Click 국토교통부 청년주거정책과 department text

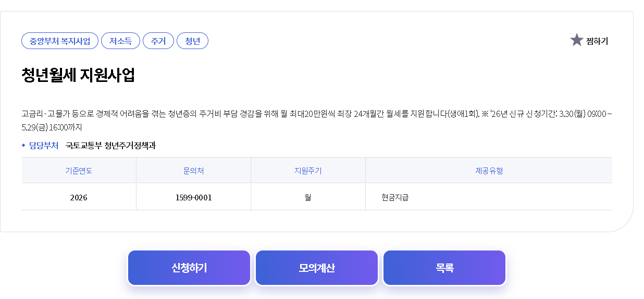(x=110, y=146)
